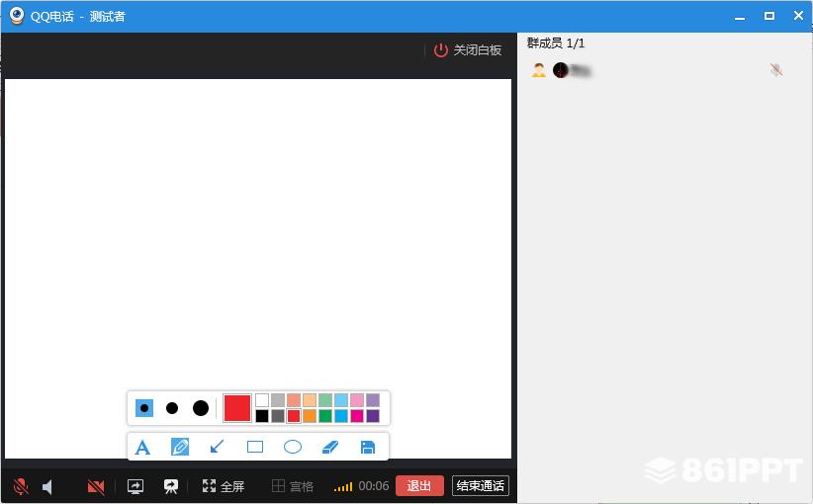The width and height of the screenshot is (813, 504).
Task: Pick the small red swatch in palette
Action: 294,416
